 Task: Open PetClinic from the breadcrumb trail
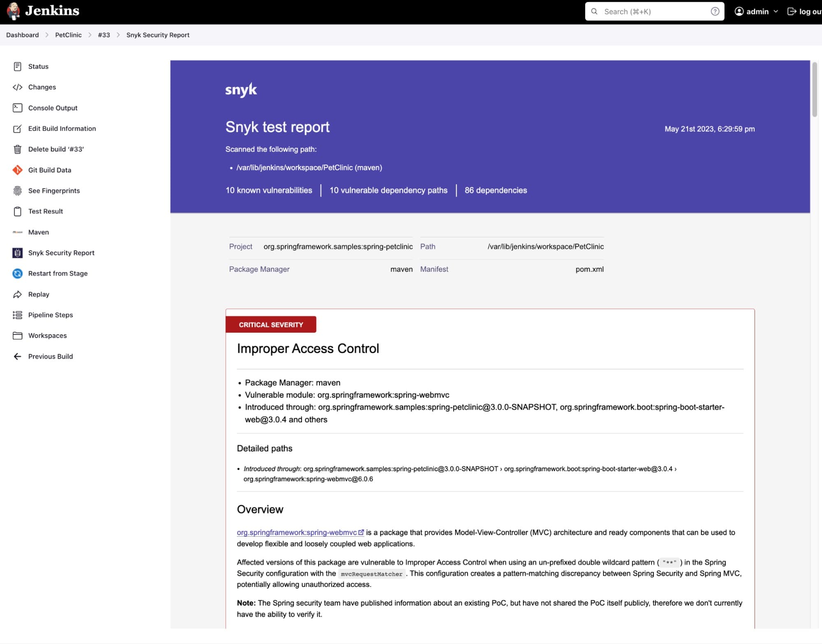[68, 35]
